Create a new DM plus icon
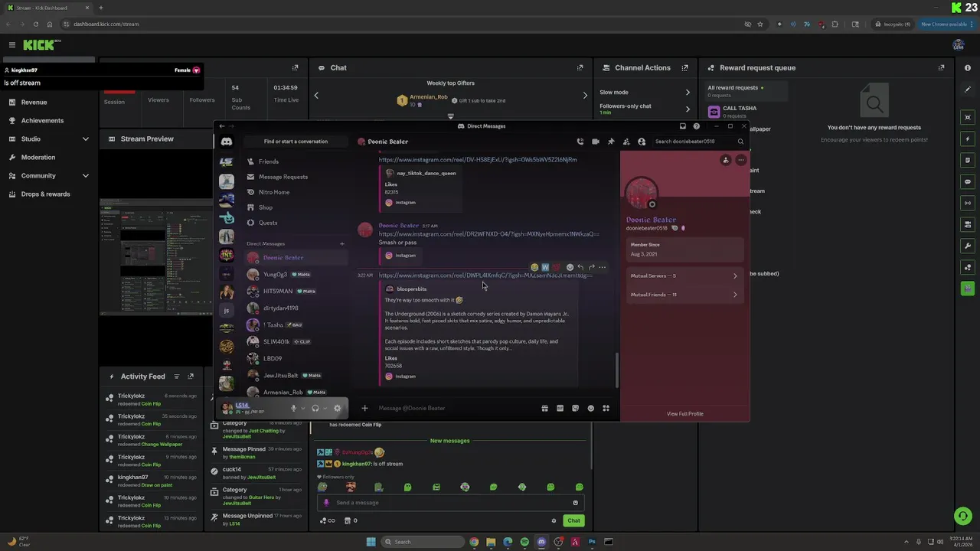980x551 pixels. [342, 244]
